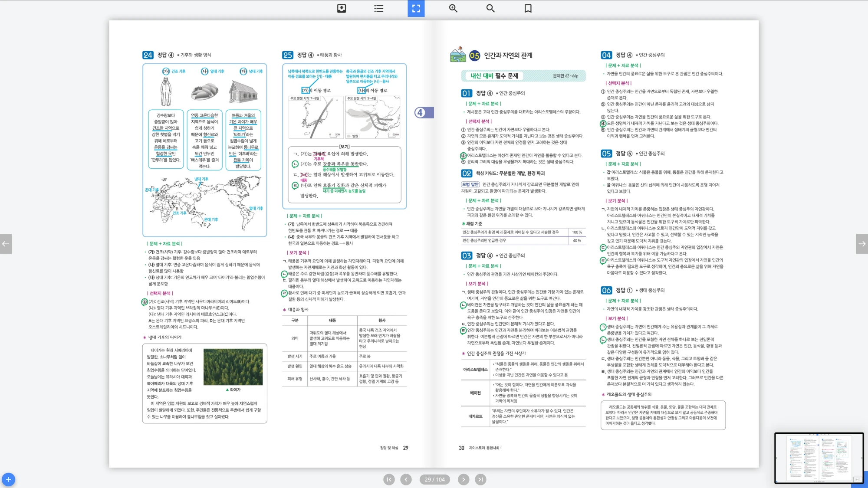This screenshot has width=868, height=488.
Task: Click the chapter 4 side tab marker
Action: (423, 113)
